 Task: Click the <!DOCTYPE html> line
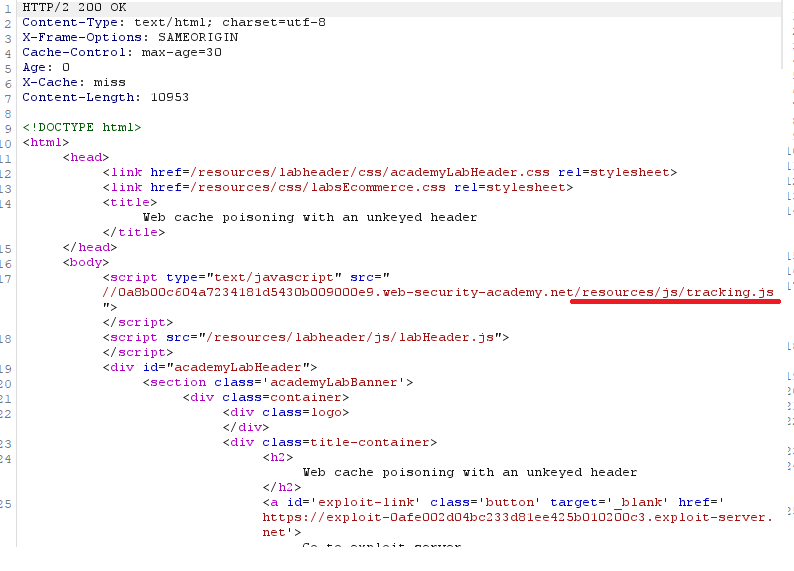[82, 127]
